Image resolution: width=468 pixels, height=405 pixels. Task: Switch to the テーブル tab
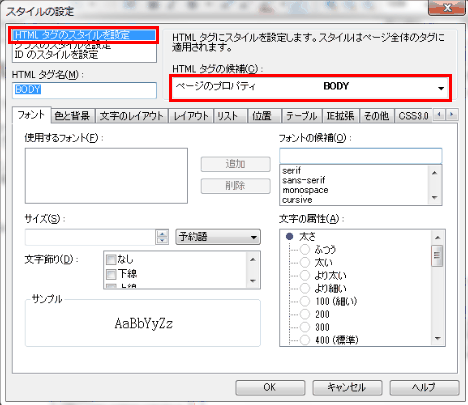click(301, 116)
